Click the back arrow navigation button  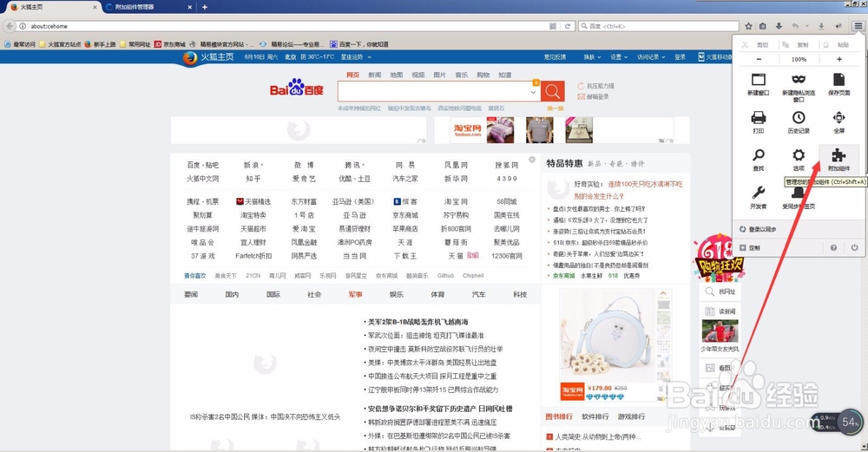tap(10, 26)
